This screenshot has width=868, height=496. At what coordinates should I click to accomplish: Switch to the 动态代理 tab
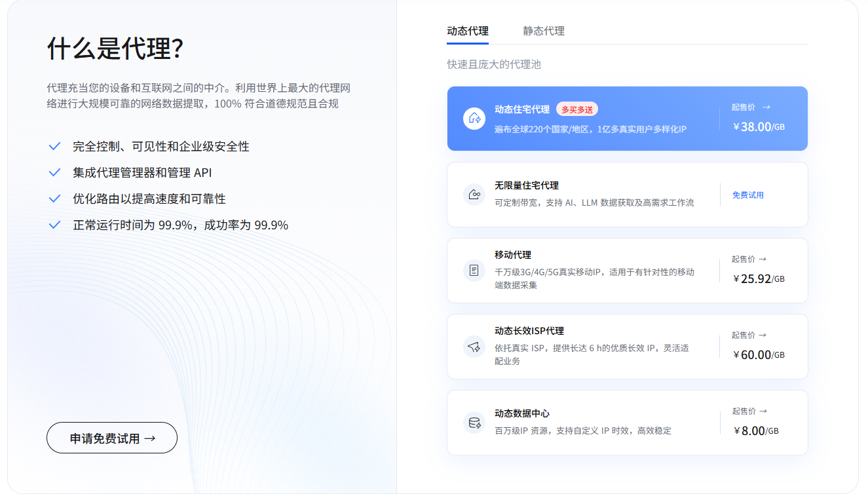468,31
